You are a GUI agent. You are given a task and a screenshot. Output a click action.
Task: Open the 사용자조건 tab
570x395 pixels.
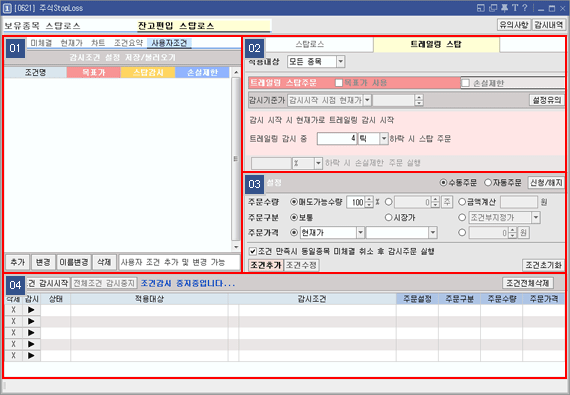click(x=169, y=43)
